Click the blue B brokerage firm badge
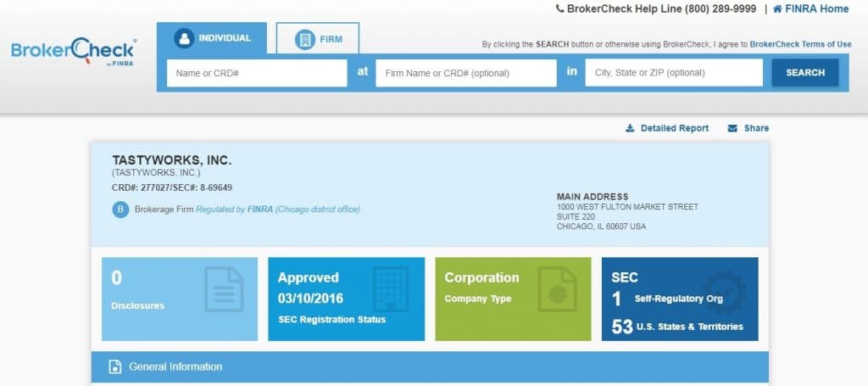Screen dimensions: 868x386 point(120,210)
